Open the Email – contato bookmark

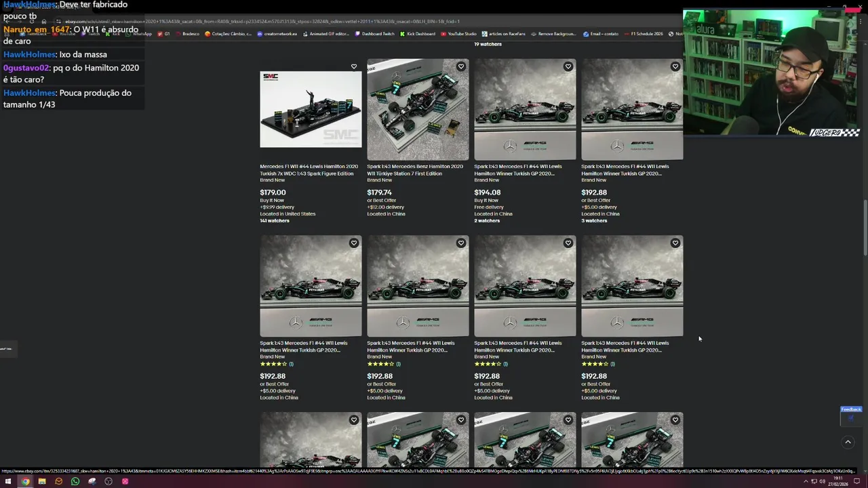coord(601,34)
